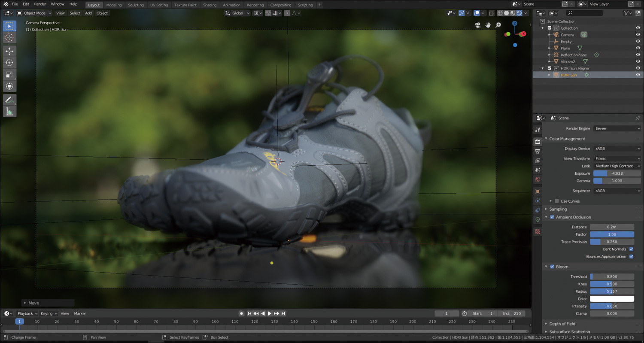Open the Scene properties tab icon

tap(538, 170)
